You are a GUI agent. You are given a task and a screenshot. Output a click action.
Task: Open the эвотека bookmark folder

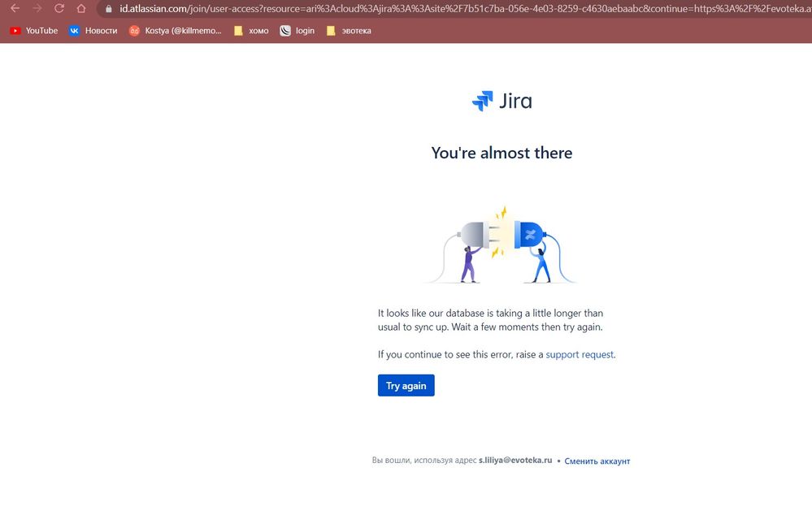click(349, 31)
